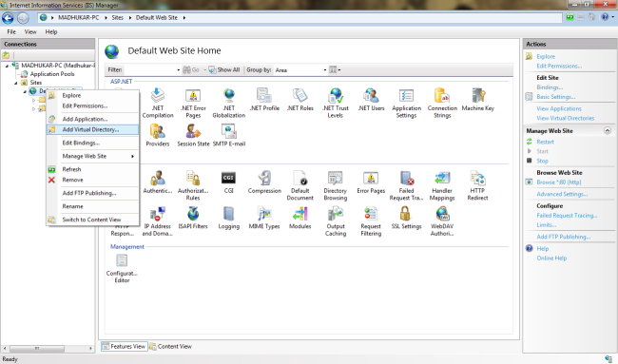This screenshot has height=364, width=618.
Task: Choose Add Application in context menu
Action: click(92, 119)
